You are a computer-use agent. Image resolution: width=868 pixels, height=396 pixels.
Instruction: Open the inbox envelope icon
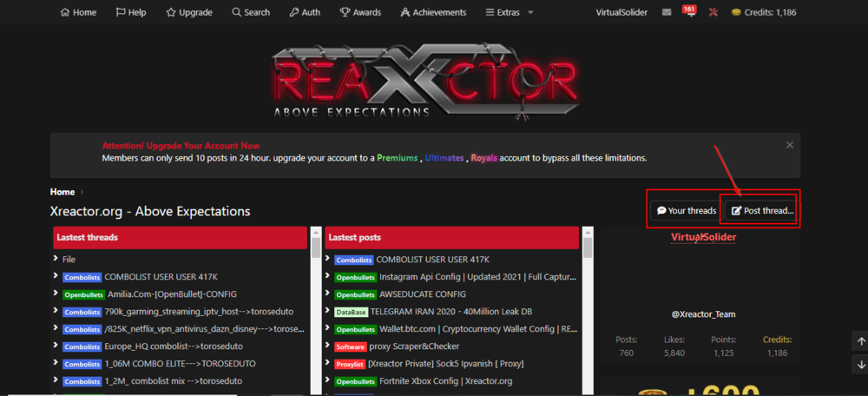(667, 12)
